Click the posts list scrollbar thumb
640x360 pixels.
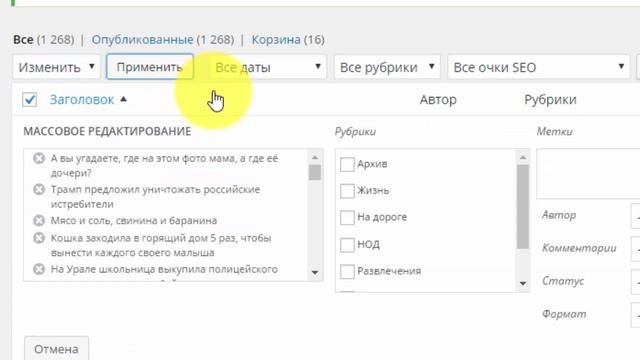315,172
